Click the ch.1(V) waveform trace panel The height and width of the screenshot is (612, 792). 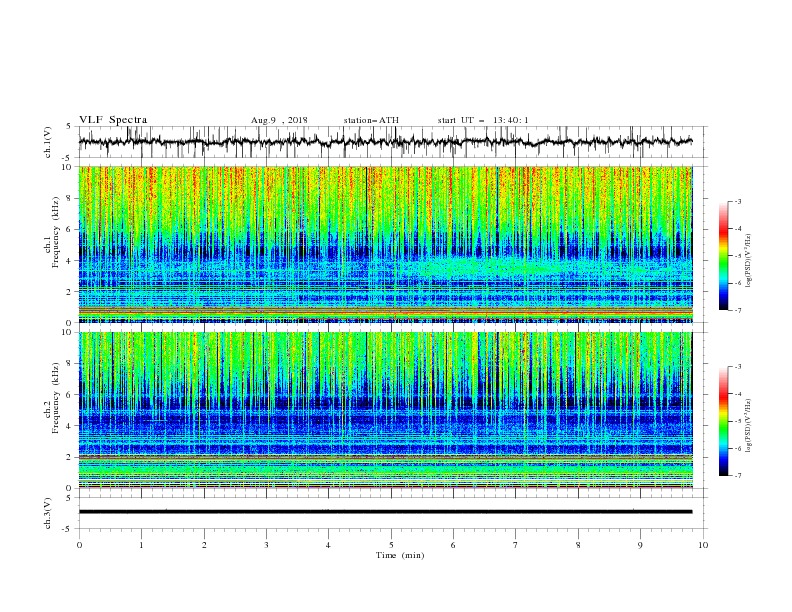[393, 142]
